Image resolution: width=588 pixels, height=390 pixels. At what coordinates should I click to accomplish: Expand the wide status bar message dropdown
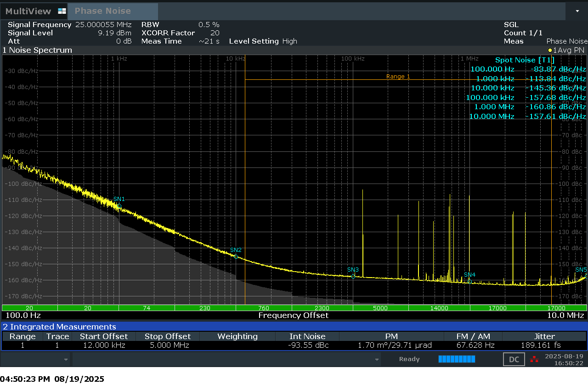point(376,360)
